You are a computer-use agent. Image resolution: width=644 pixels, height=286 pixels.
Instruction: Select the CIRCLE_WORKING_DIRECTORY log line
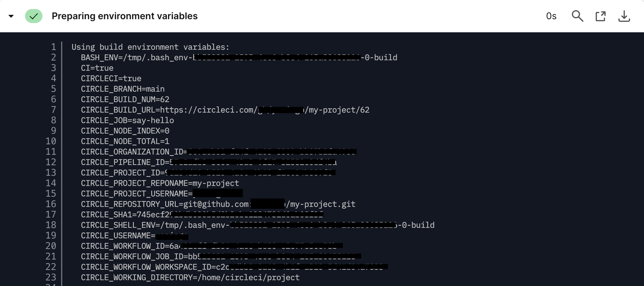click(x=190, y=277)
